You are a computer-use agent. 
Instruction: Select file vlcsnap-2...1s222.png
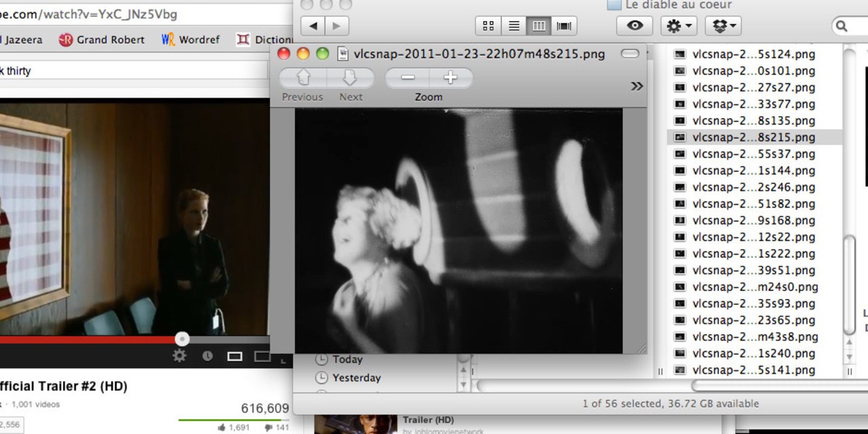click(754, 254)
